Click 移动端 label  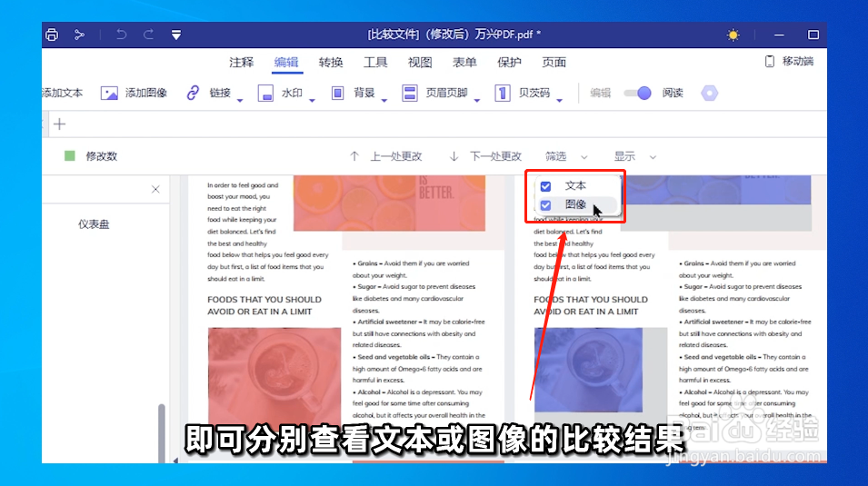pos(798,62)
